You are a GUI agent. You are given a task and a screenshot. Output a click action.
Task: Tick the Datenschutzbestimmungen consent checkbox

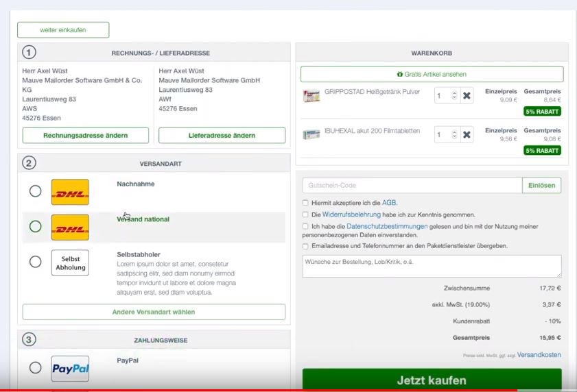pyautogui.click(x=305, y=226)
